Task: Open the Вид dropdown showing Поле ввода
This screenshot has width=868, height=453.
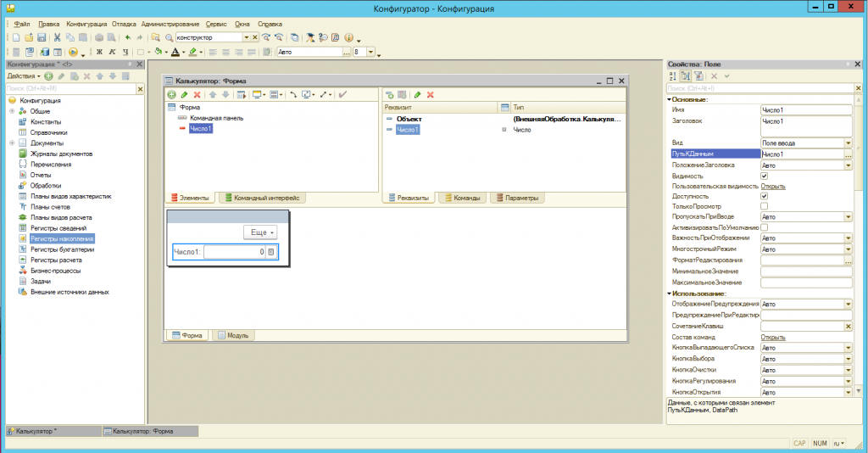Action: [x=848, y=143]
